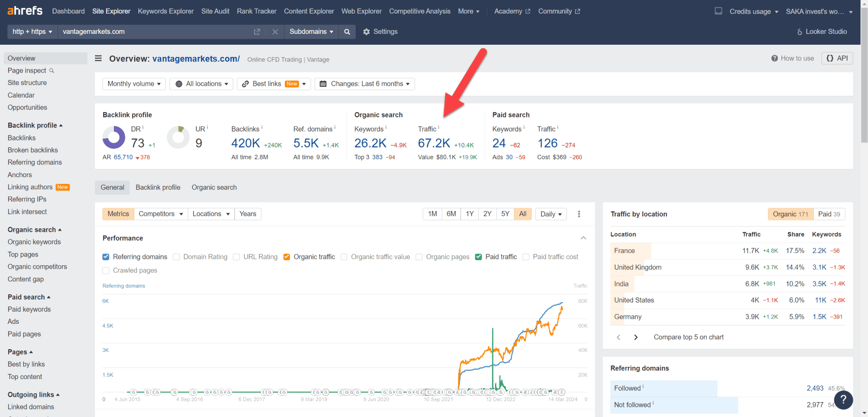Select 1Y time range
Screen dimensions: 868x417
click(x=470, y=214)
